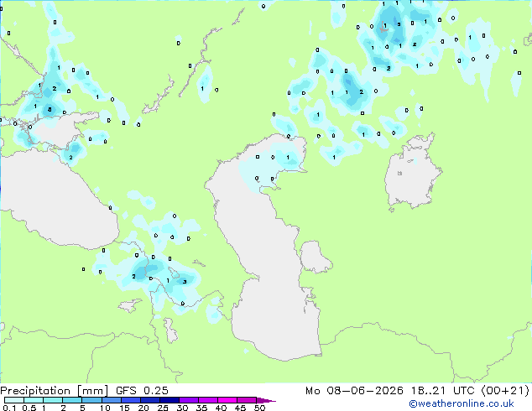Select the 40–45 mm magenta legend box
Screen dimensions: 532x411
coord(227,400)
